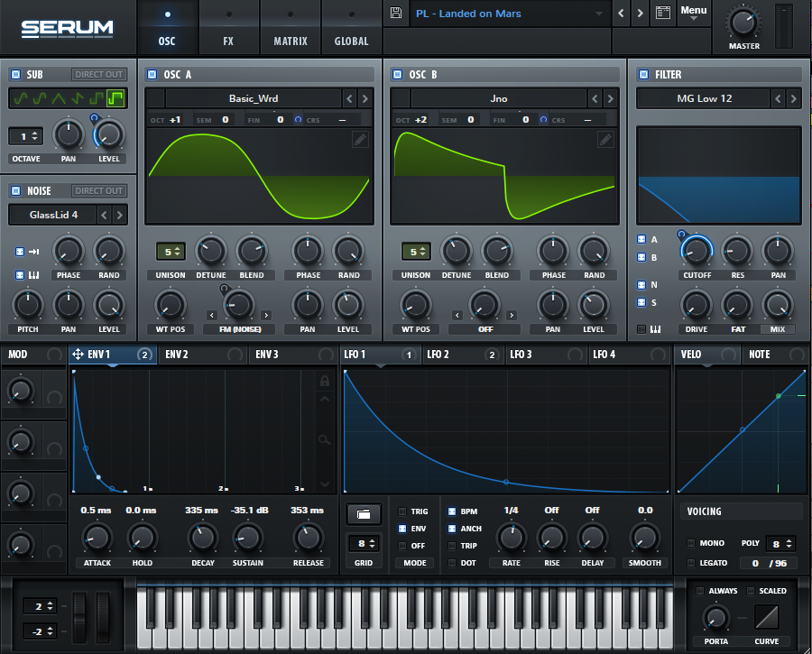
Task: Enable the MONO voicing checkbox
Action: [x=691, y=543]
